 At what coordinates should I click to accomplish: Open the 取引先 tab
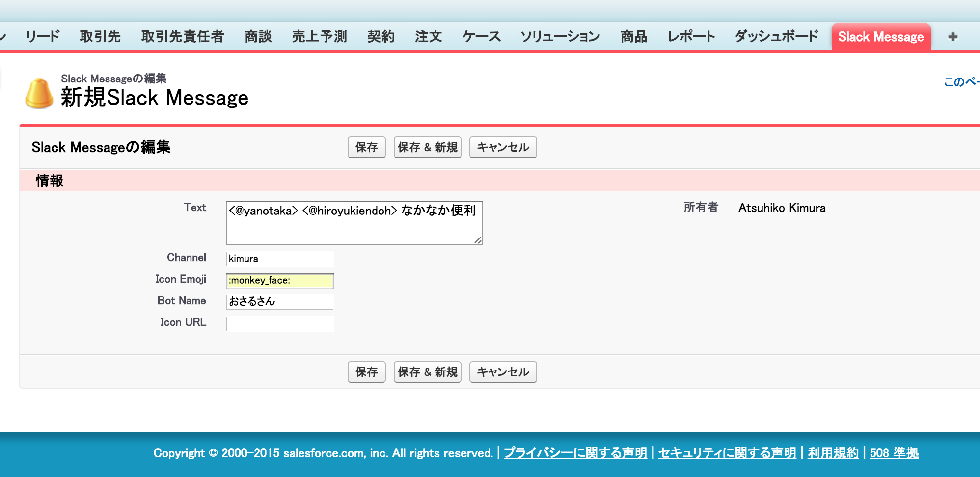click(x=100, y=36)
